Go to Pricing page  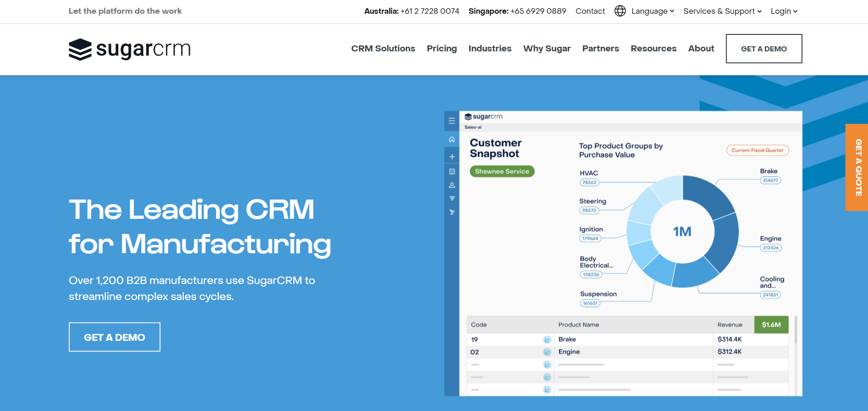coord(442,49)
